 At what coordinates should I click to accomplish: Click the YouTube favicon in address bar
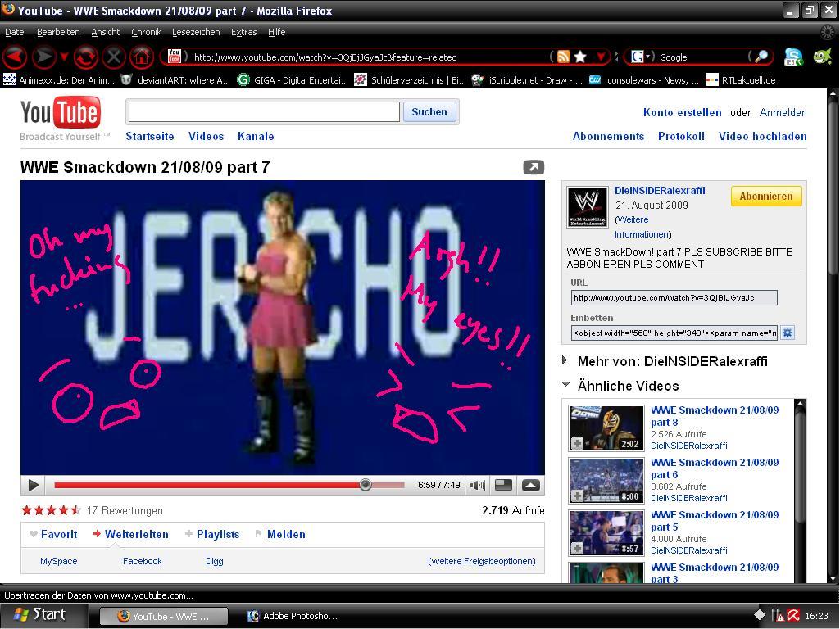pyautogui.click(x=174, y=57)
